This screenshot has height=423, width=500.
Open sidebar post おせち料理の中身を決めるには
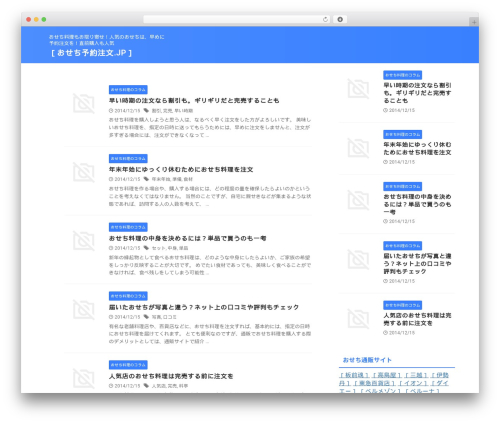click(417, 204)
